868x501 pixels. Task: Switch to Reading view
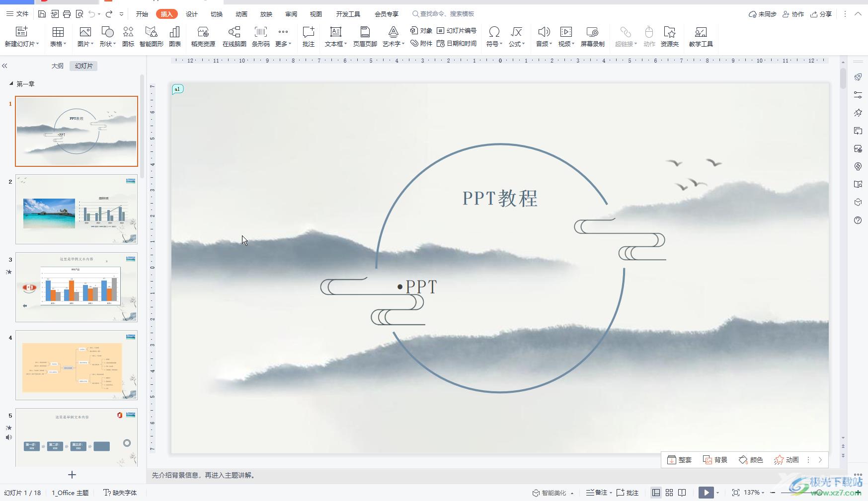(x=682, y=493)
